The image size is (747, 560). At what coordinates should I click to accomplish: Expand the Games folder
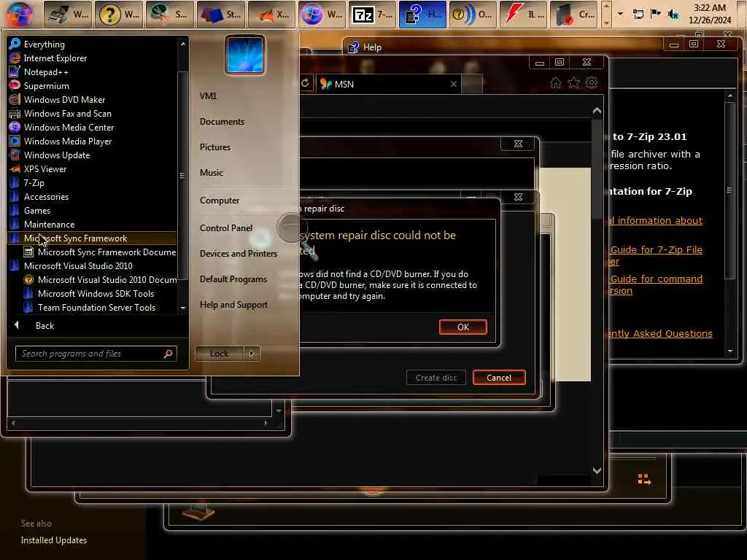pos(37,211)
